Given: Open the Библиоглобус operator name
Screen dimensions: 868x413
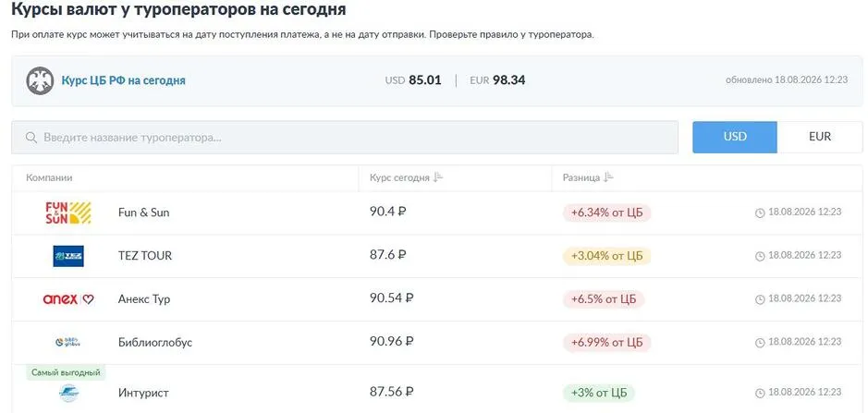Looking at the screenshot, I should pos(155,343).
